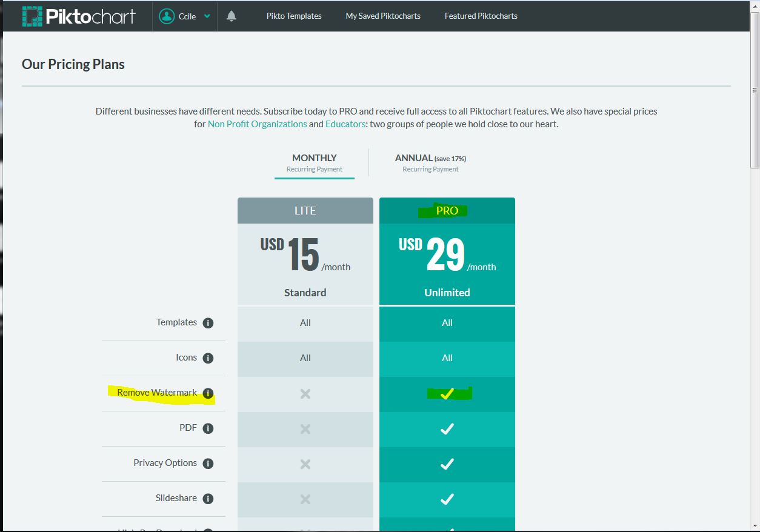Switch to the ANNUAL payment tab
This screenshot has height=532, width=760.
(430, 162)
